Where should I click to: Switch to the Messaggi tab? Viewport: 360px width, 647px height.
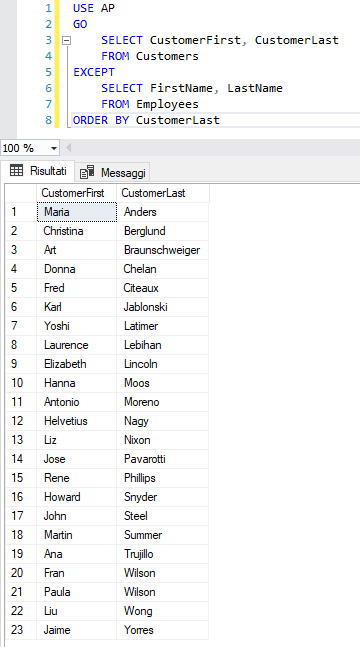pyautogui.click(x=112, y=172)
